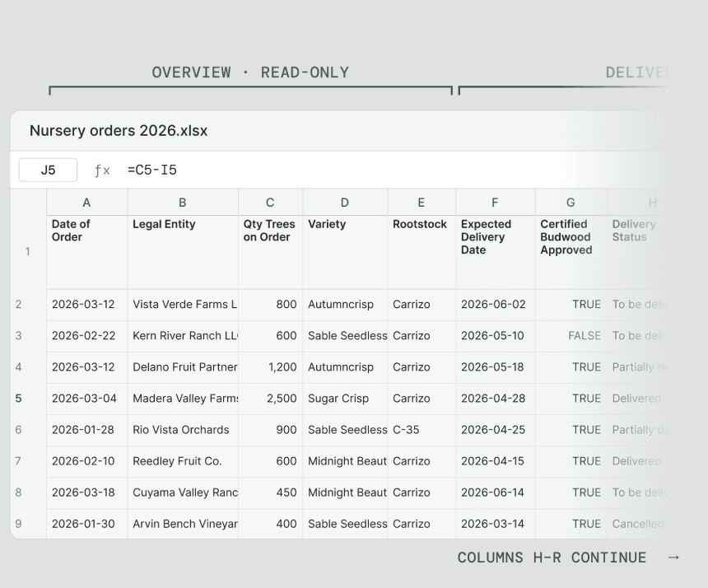Click the quantity cell 800

[x=271, y=305]
